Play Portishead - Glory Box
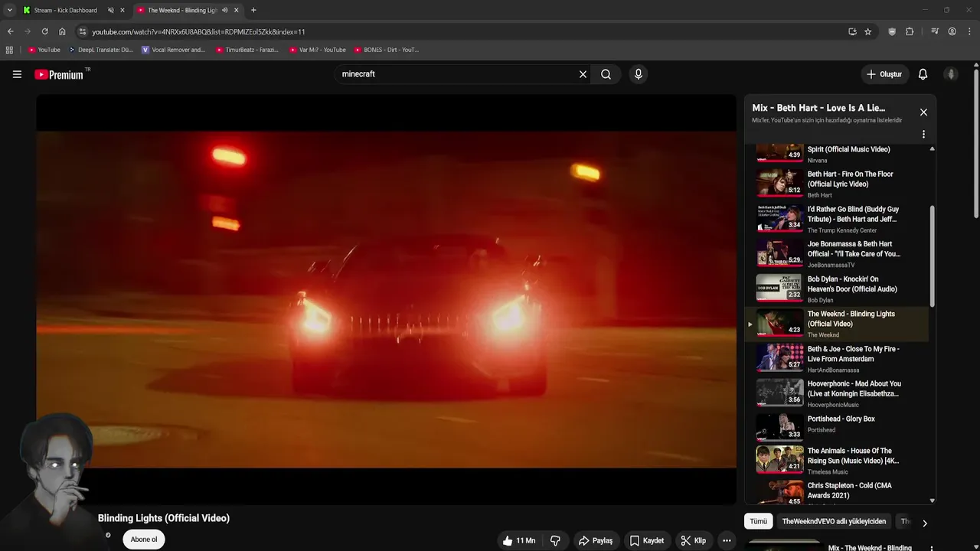The image size is (980, 551). (x=838, y=429)
